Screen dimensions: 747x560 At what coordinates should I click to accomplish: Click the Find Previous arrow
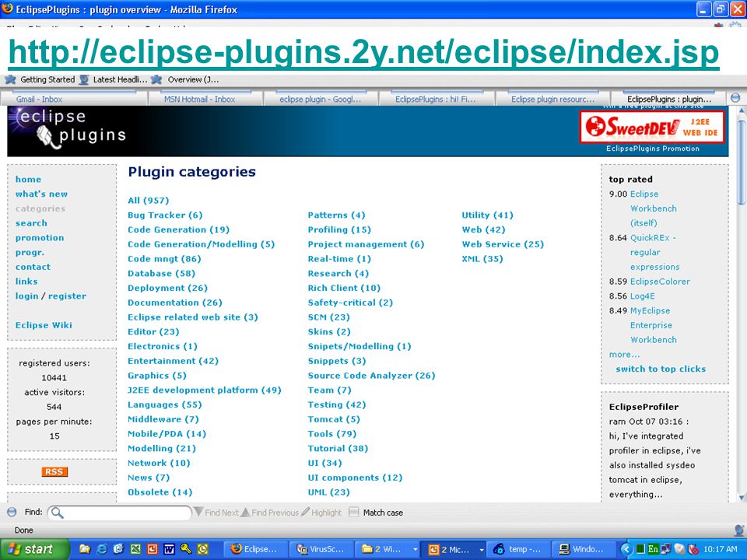pos(245,513)
